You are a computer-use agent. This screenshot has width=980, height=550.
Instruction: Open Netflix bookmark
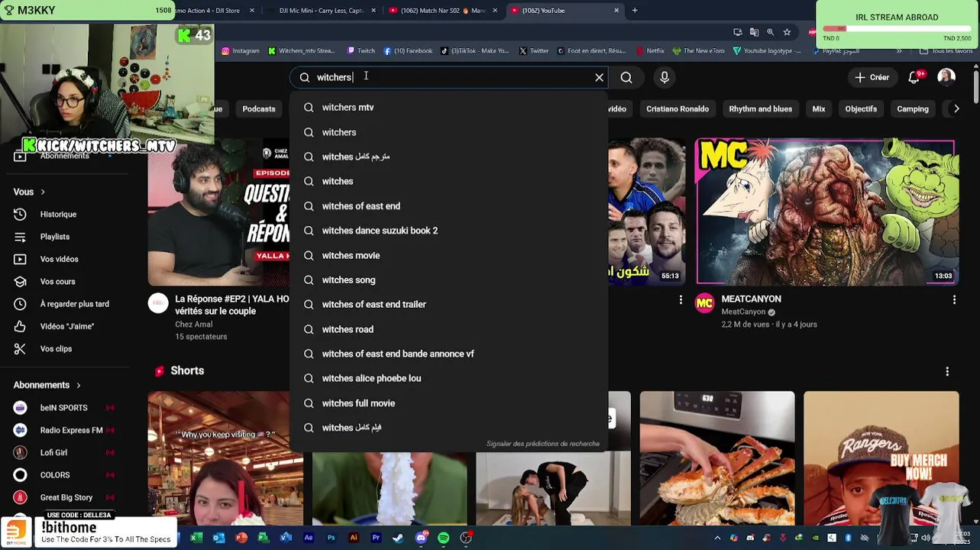[650, 51]
